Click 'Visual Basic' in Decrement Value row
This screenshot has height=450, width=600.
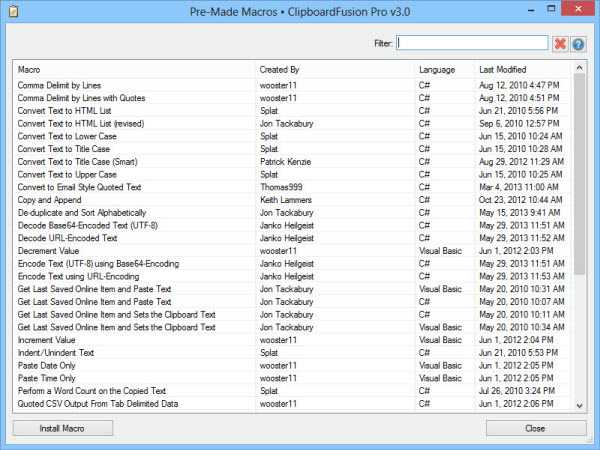coord(440,251)
